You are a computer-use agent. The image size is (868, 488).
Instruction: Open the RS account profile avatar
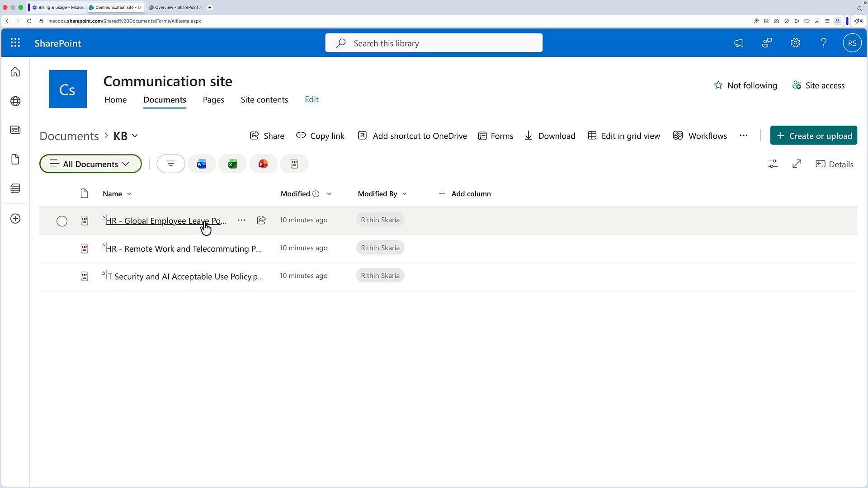click(852, 43)
